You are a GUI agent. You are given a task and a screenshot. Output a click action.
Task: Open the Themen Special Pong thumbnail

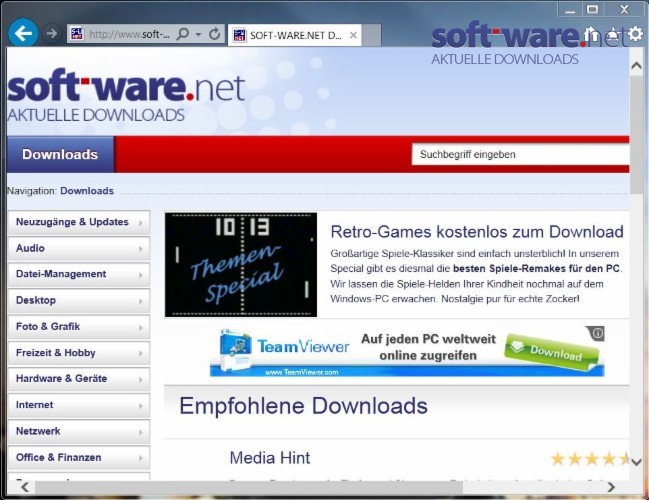(241, 265)
